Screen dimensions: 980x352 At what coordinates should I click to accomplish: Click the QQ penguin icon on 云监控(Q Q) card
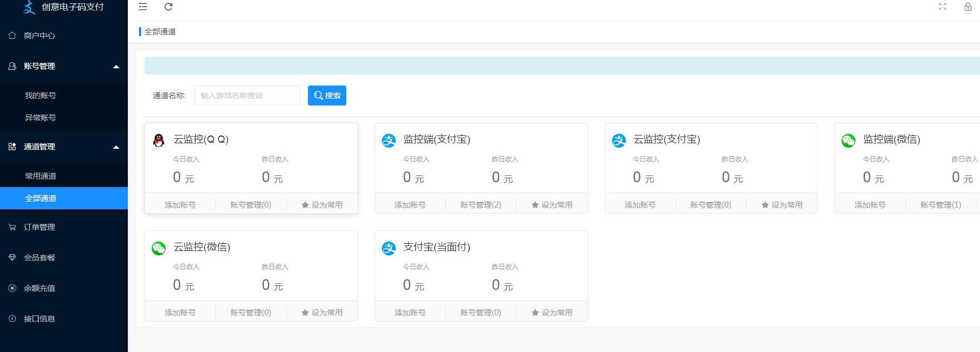coord(158,140)
